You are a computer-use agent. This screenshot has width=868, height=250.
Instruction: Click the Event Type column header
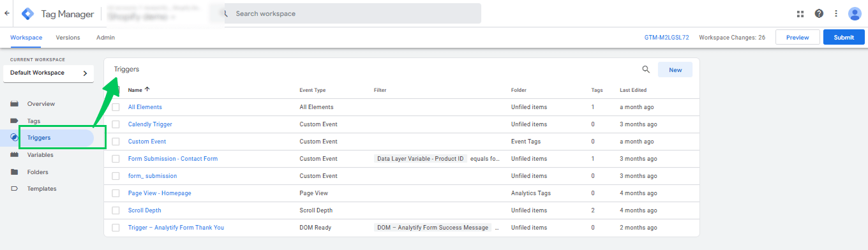coord(313,91)
